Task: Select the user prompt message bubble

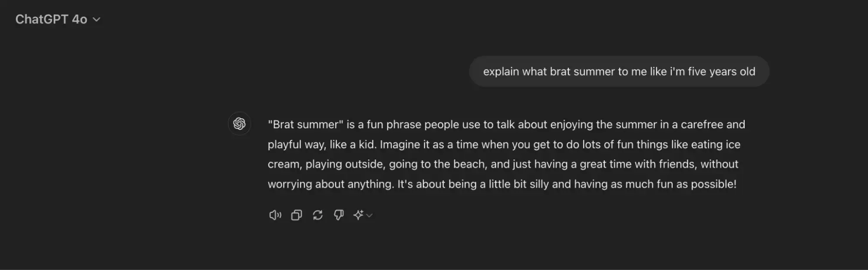Action: pos(619,71)
